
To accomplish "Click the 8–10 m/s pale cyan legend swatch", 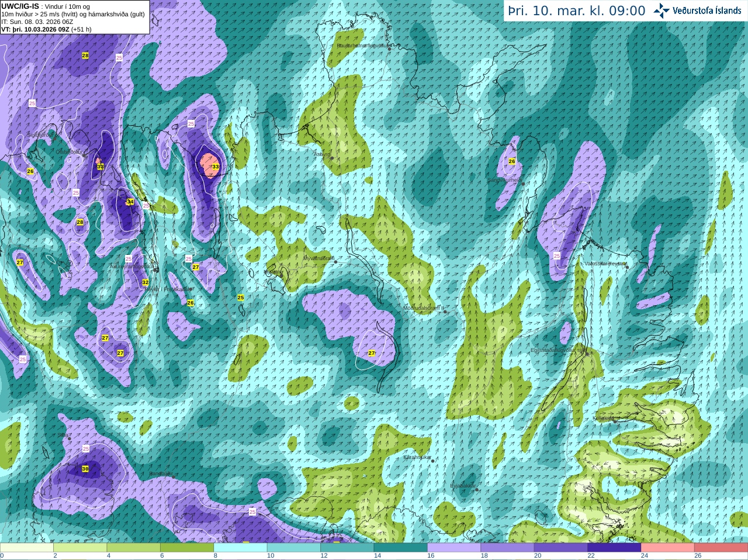I will [240, 548].
